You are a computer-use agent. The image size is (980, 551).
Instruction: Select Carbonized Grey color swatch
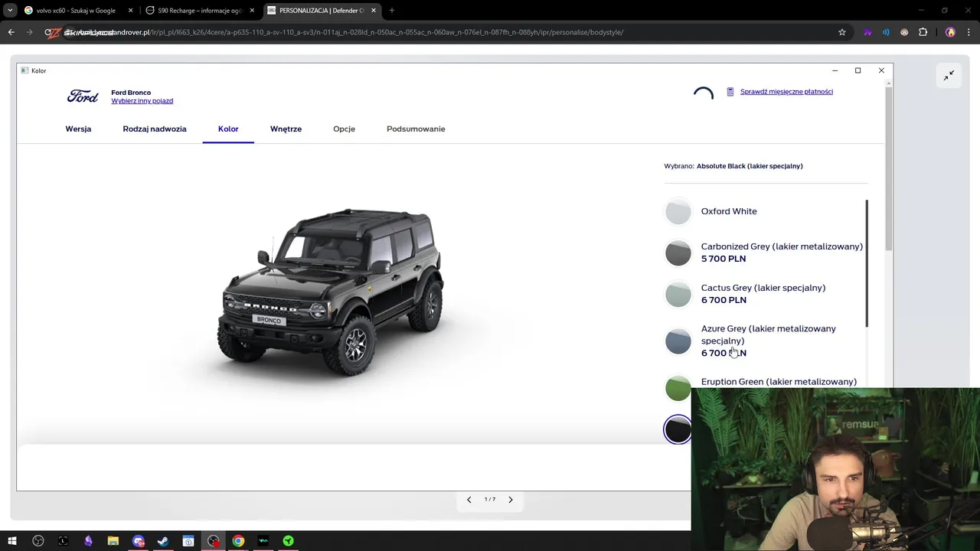(x=678, y=253)
